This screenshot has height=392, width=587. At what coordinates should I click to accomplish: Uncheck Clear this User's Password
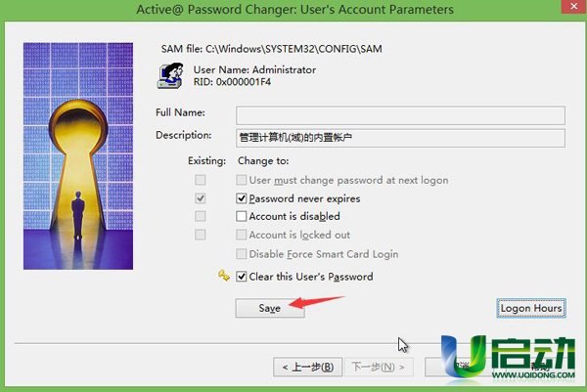coord(242,277)
